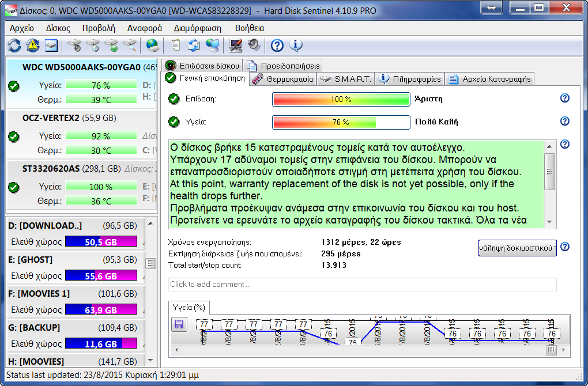Click the blue info bubble toolbar icon
Image resolution: width=588 pixels, height=386 pixels.
click(296, 46)
